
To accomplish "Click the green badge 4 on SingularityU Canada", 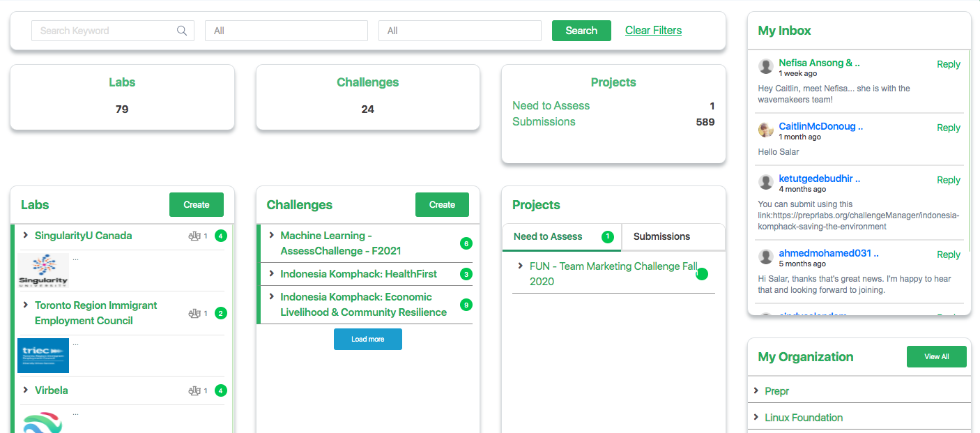I will point(220,236).
